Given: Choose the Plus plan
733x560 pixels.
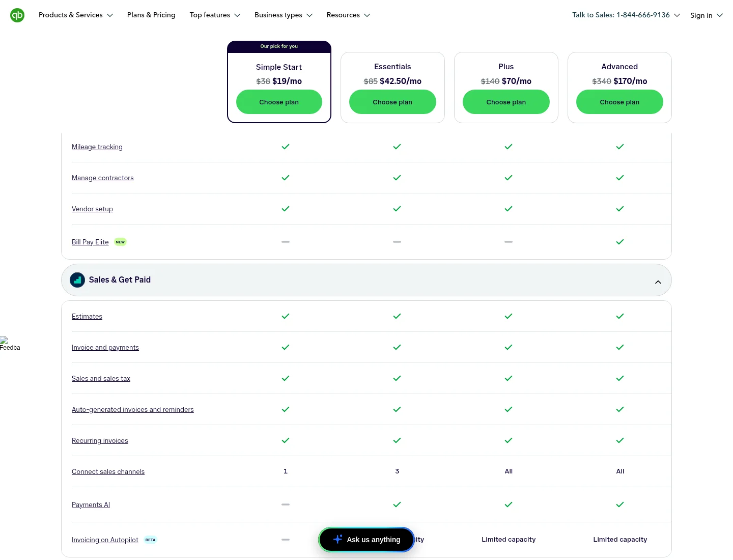Looking at the screenshot, I should pyautogui.click(x=506, y=102).
